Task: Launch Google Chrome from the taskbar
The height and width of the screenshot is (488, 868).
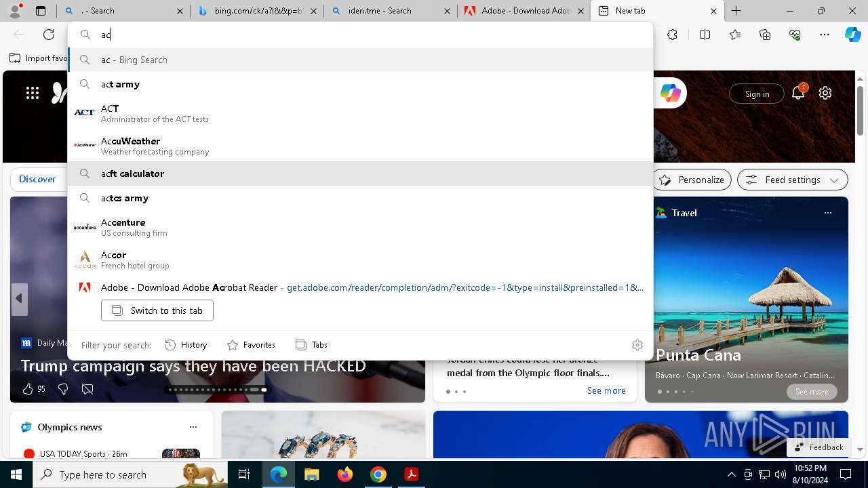Action: point(378,474)
